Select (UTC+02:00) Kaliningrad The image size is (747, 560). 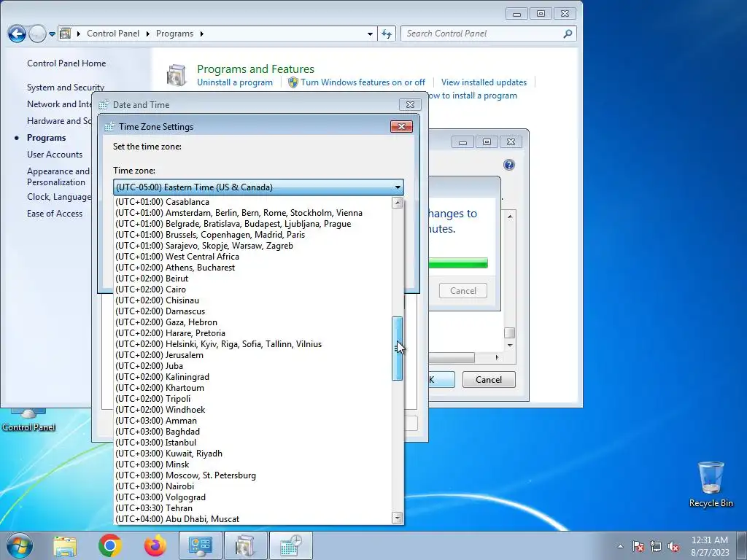252,377
